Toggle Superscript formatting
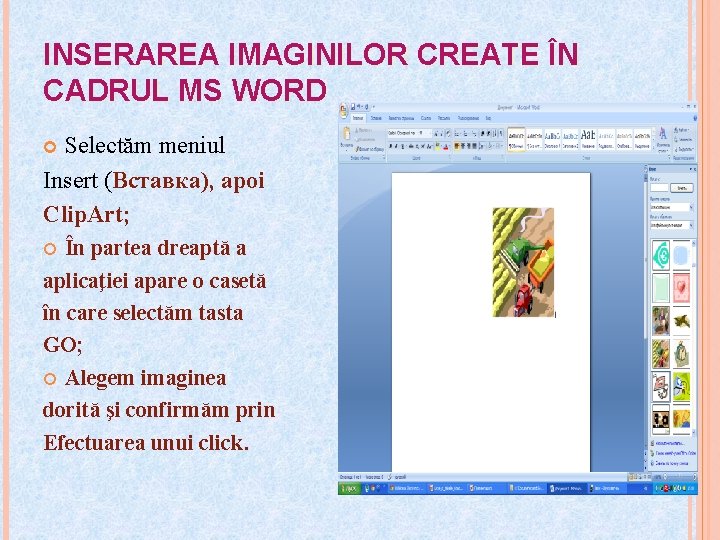 [422, 146]
